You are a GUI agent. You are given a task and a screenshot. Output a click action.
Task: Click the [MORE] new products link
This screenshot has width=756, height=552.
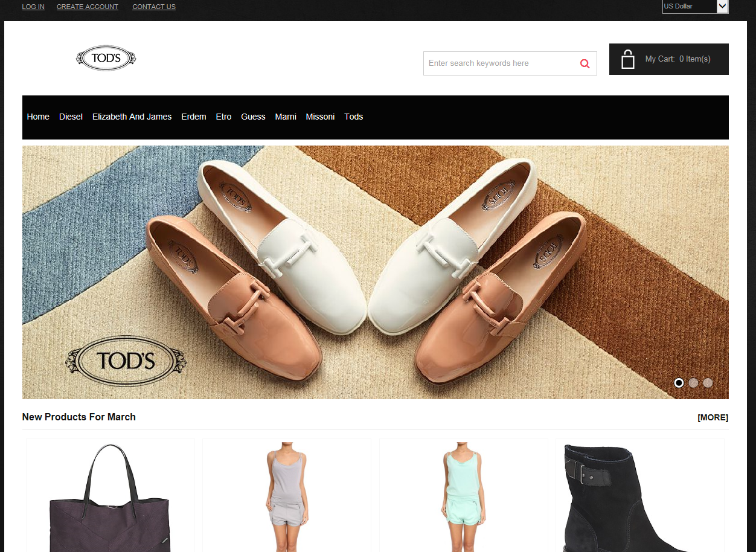point(713,417)
